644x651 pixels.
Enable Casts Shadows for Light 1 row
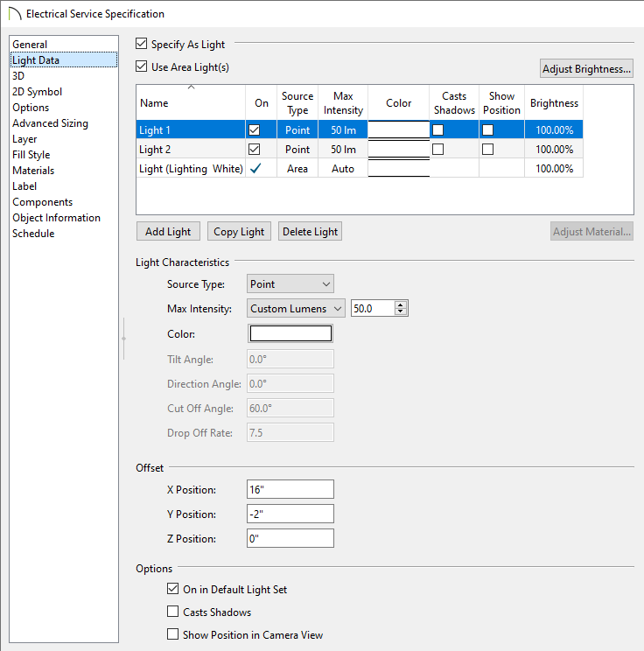coord(437,130)
